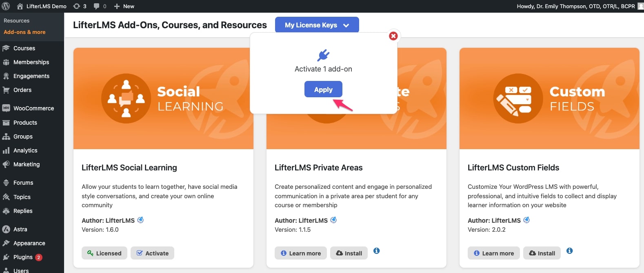Image resolution: width=644 pixels, height=273 pixels.
Task: Go to Add-ons & more submenu
Action: click(24, 32)
